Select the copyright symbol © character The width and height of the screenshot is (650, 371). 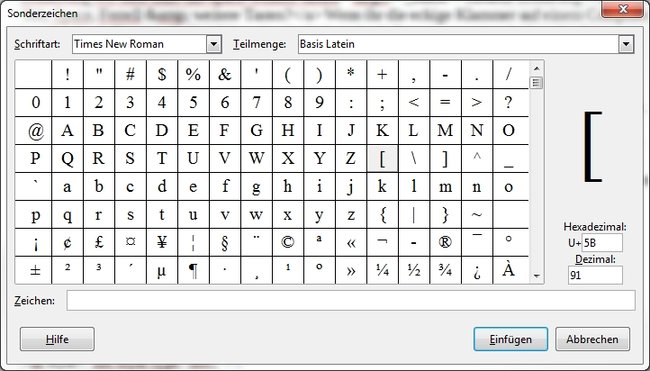(288, 242)
